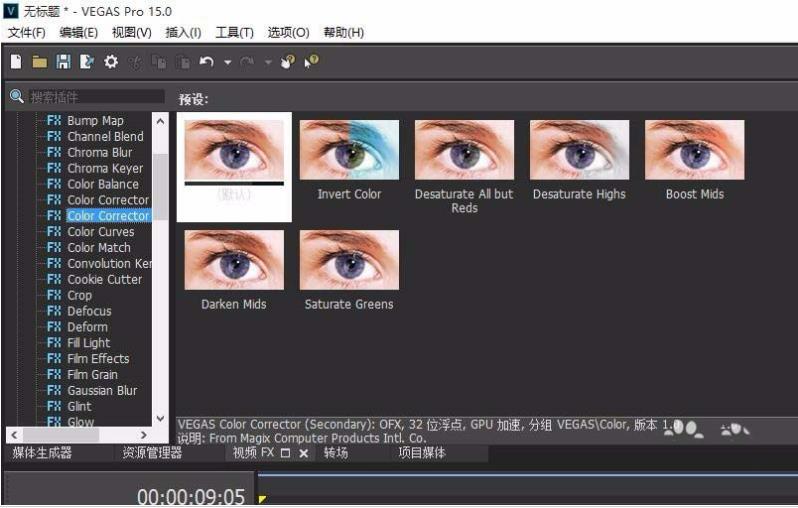Select the Channel Blend effect

[105, 136]
